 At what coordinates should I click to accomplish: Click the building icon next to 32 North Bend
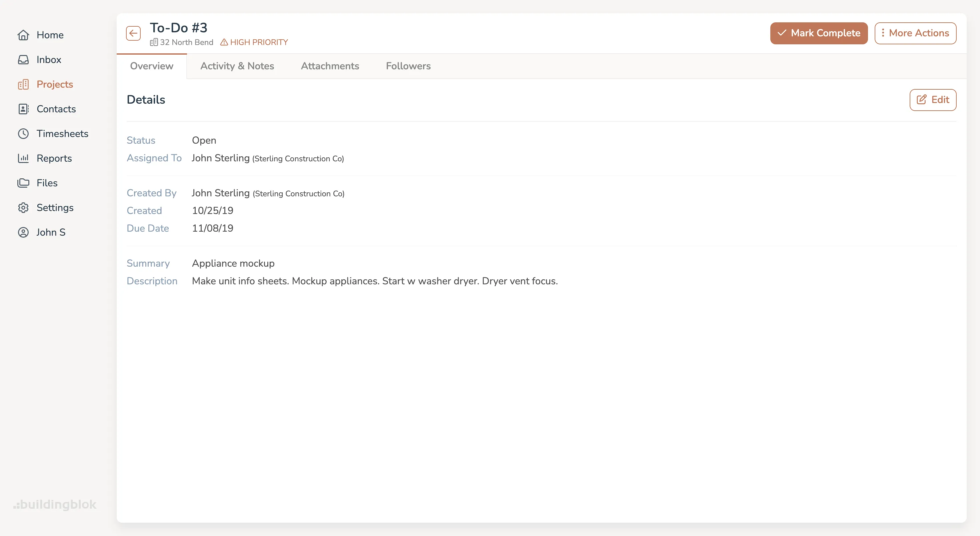coord(154,43)
